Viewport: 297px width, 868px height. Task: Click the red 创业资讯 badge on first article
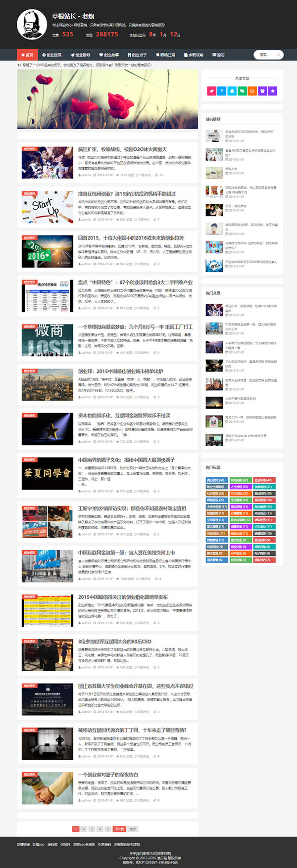(x=29, y=149)
